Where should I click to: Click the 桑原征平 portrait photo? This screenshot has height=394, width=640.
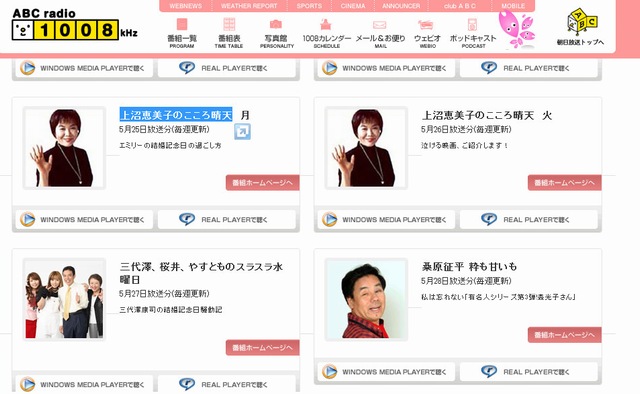(367, 299)
